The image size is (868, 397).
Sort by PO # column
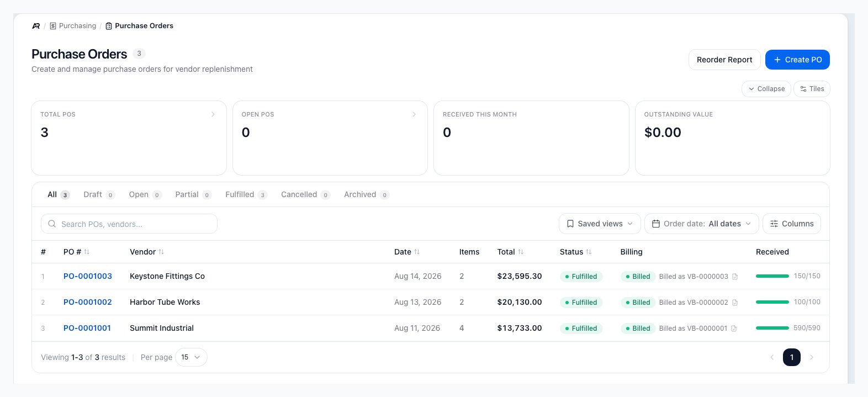point(76,252)
